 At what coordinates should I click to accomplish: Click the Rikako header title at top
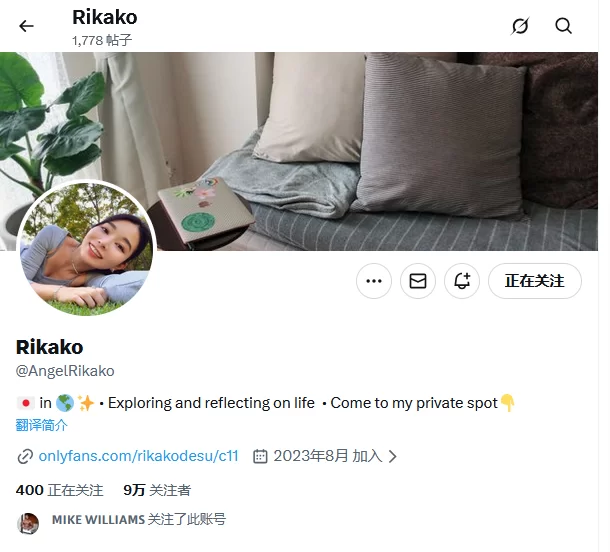coord(105,18)
